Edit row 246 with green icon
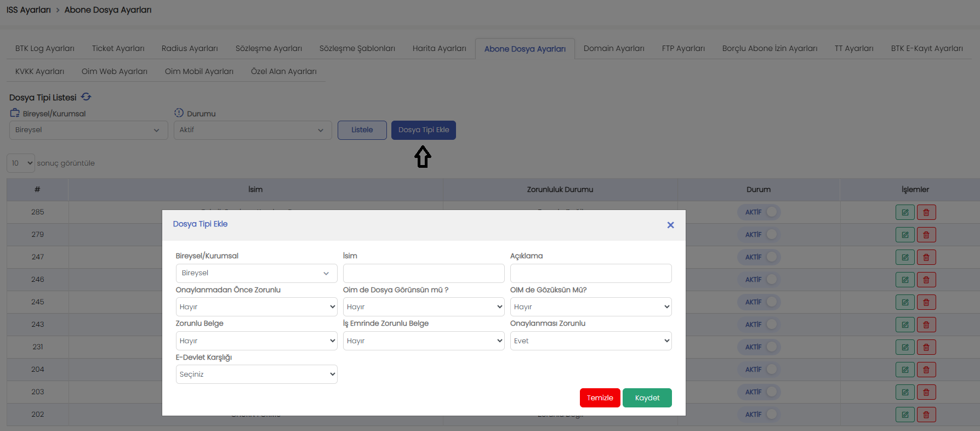This screenshot has width=980, height=431. click(905, 280)
